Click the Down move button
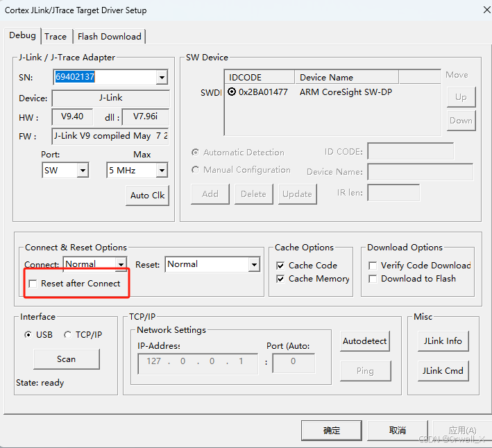The height and width of the screenshot is (448, 492). click(461, 121)
